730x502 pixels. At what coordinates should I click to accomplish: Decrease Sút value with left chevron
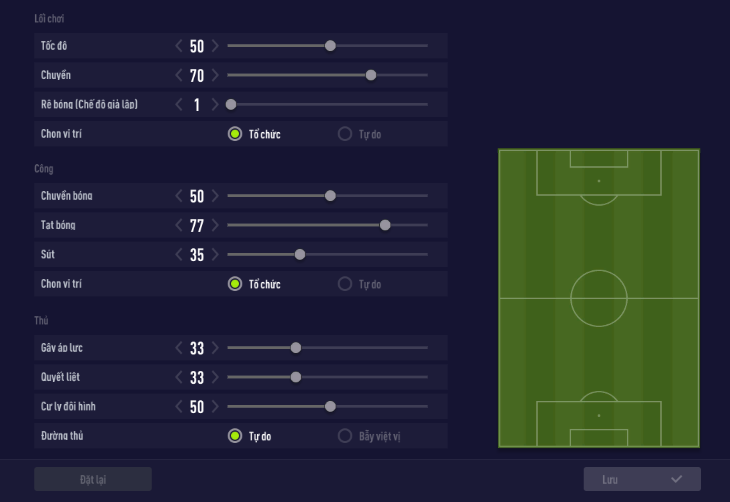point(179,255)
